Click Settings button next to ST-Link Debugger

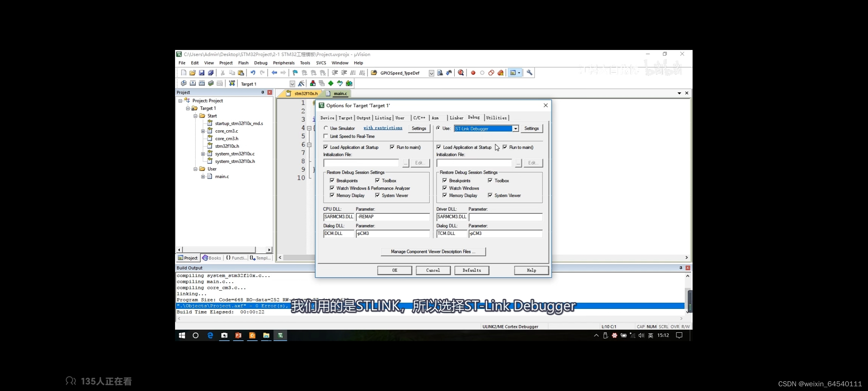[531, 129]
